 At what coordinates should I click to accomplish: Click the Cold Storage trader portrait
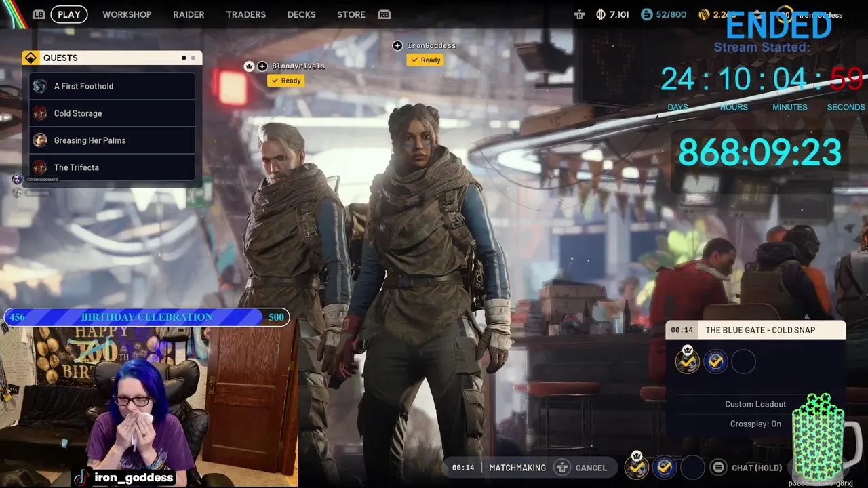tap(40, 113)
